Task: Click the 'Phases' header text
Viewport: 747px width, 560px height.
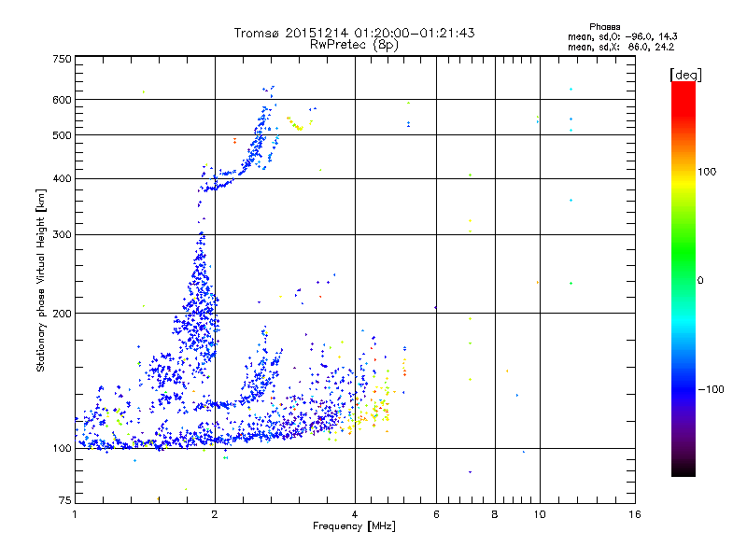Action: pyautogui.click(x=604, y=27)
